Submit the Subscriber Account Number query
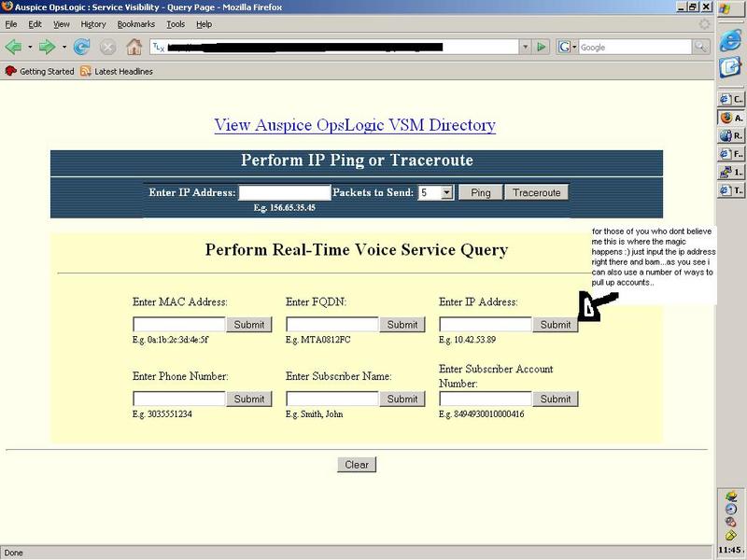This screenshot has height=560, width=747. pos(556,399)
